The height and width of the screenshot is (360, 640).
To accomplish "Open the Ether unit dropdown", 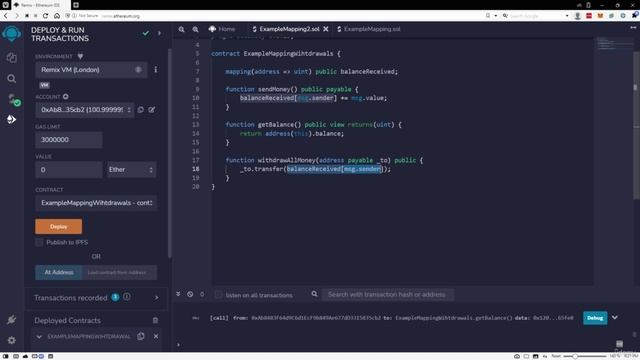I will [131, 169].
